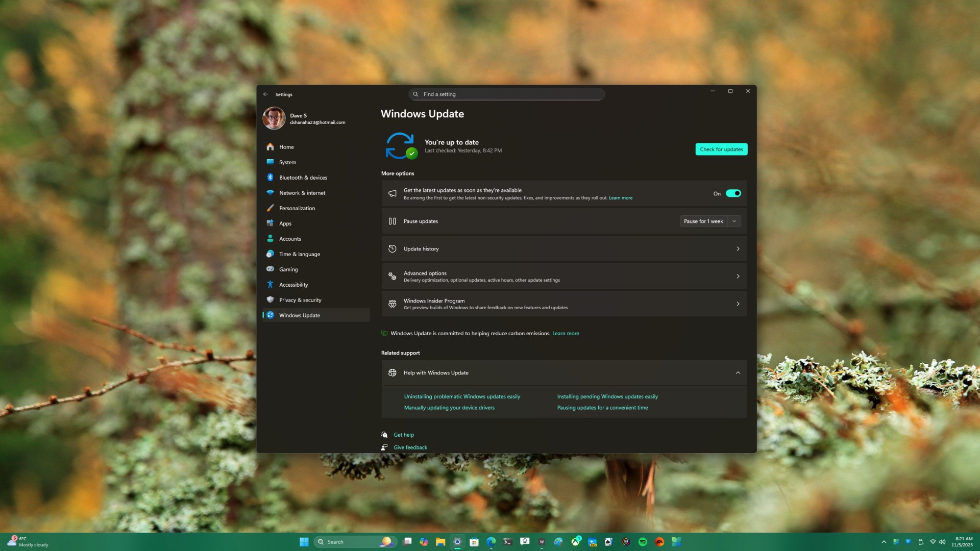Click the Check for updates button
The width and height of the screenshot is (980, 551).
click(x=721, y=149)
